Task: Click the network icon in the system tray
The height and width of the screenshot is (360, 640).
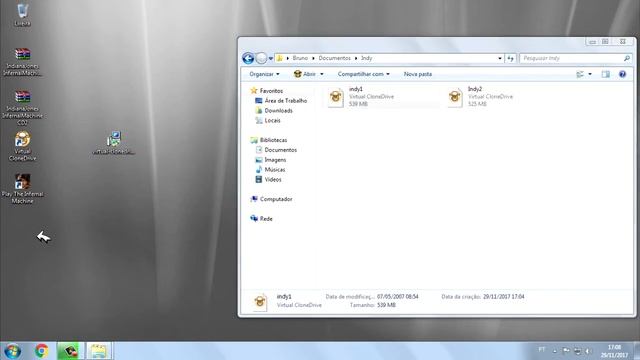Action: (577, 351)
